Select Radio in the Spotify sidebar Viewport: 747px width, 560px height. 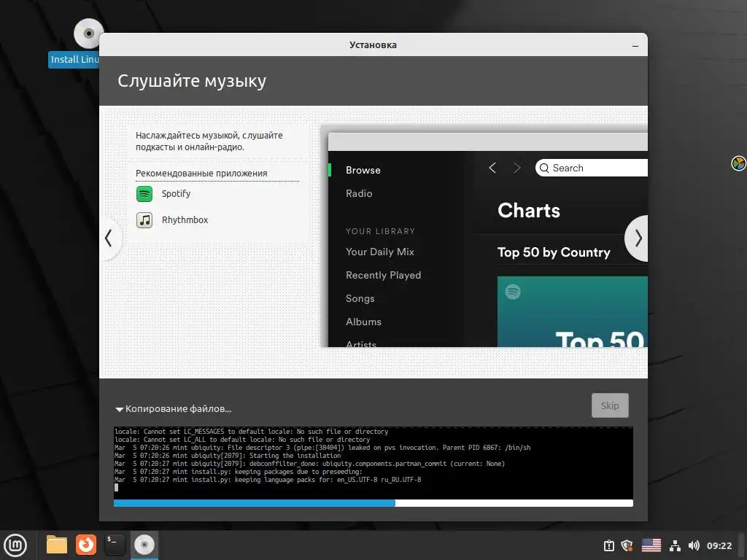click(359, 193)
